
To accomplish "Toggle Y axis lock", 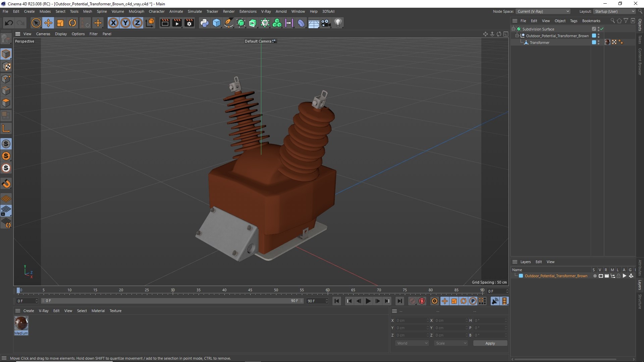I will coord(125,23).
